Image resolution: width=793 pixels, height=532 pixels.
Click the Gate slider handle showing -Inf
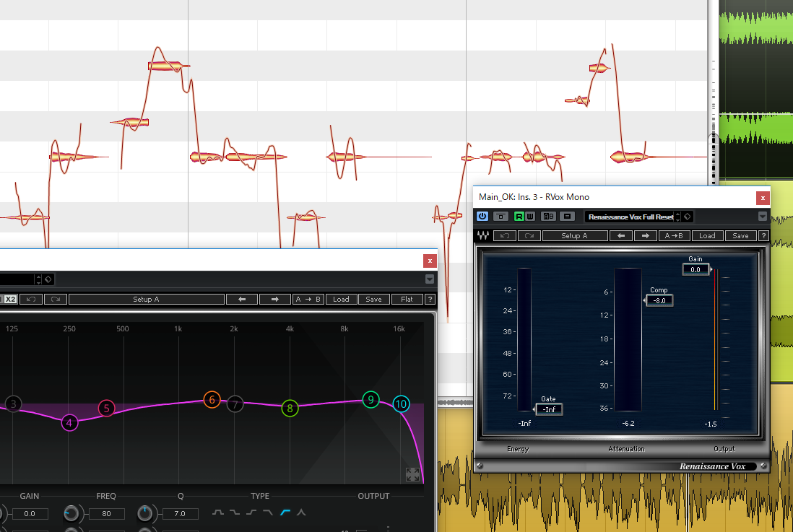pos(549,409)
